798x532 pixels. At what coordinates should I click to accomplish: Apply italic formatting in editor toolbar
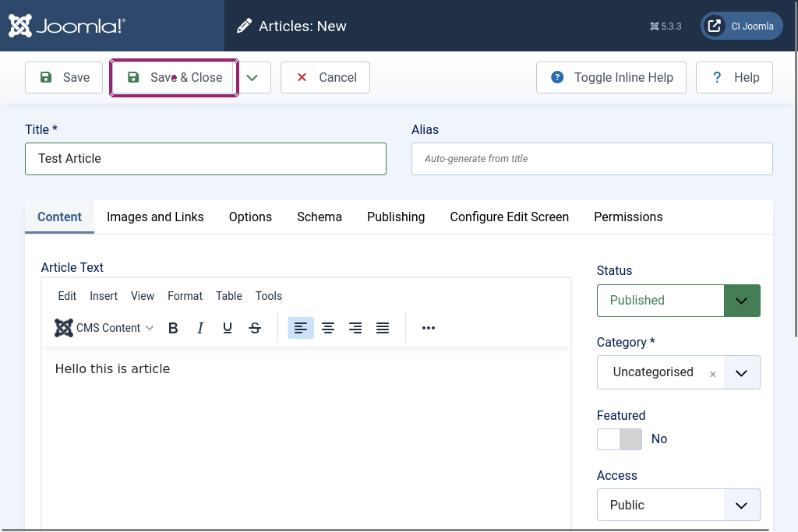click(x=200, y=328)
